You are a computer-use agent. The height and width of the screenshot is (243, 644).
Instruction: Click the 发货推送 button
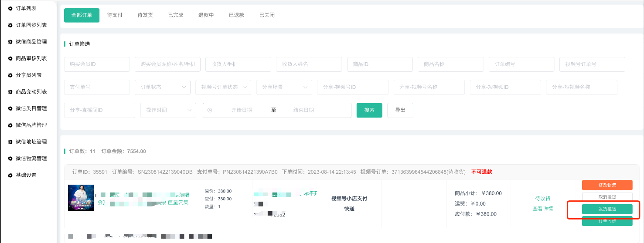[x=607, y=209]
